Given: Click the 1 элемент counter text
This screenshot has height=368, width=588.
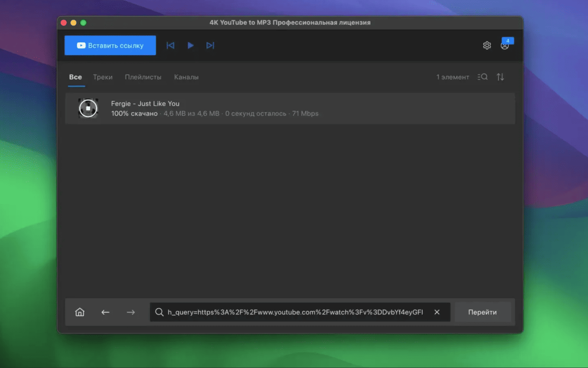Looking at the screenshot, I should coord(453,77).
